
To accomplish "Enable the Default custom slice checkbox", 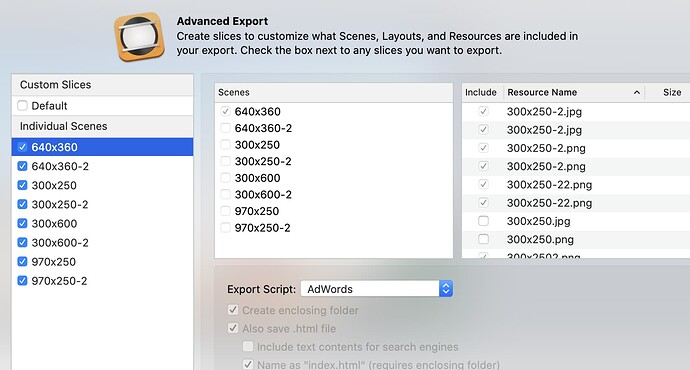I will 22,106.
